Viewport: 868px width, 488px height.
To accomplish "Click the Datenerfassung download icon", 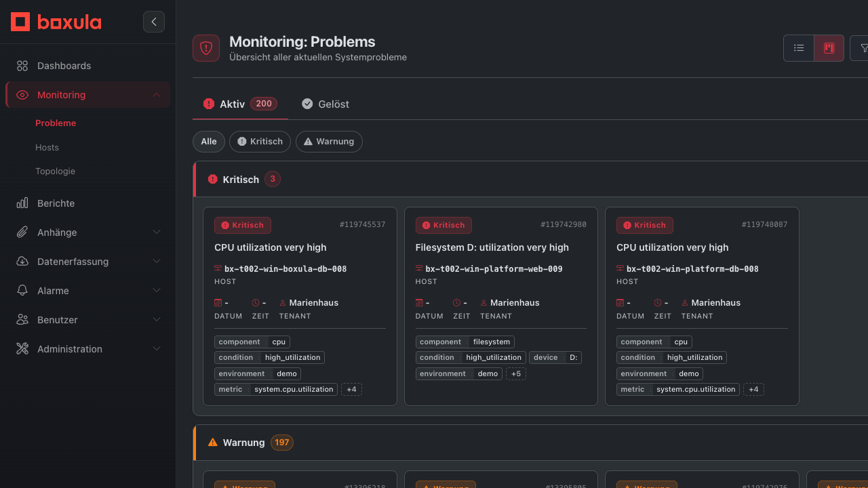I will (22, 262).
